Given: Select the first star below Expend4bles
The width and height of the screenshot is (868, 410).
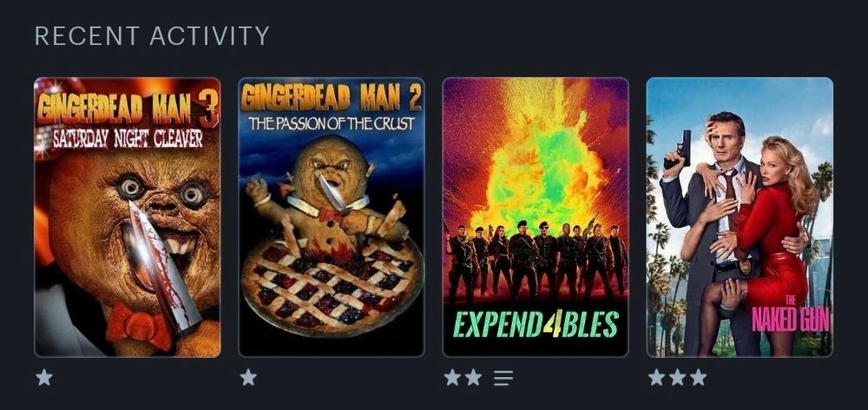Looking at the screenshot, I should click(452, 377).
